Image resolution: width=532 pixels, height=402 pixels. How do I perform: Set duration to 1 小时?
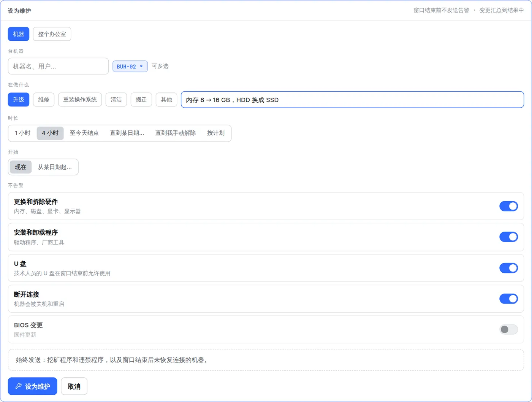pos(23,133)
